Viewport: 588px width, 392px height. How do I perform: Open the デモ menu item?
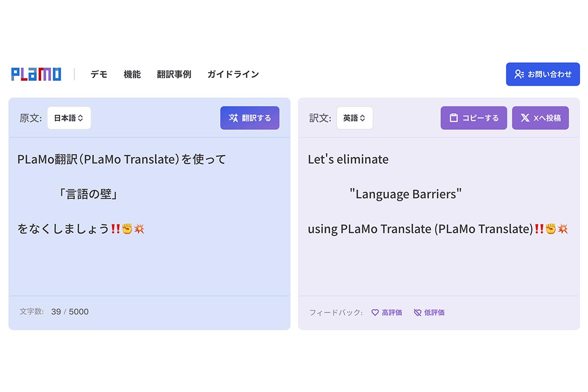[x=99, y=74]
